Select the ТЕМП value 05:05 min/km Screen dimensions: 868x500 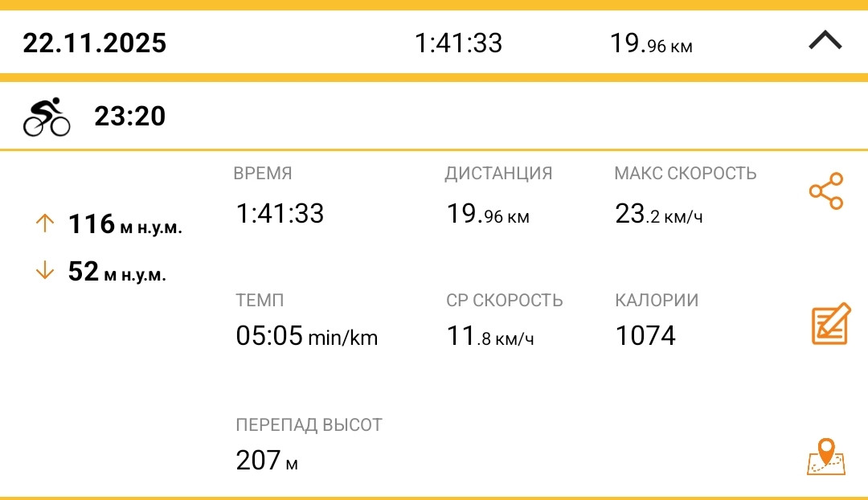click(307, 335)
